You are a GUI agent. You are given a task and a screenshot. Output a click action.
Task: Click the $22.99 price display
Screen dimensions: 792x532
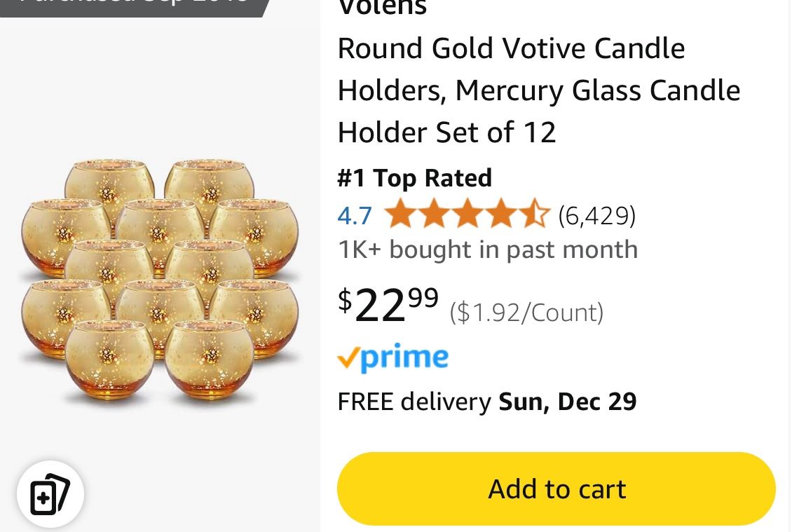pyautogui.click(x=385, y=307)
